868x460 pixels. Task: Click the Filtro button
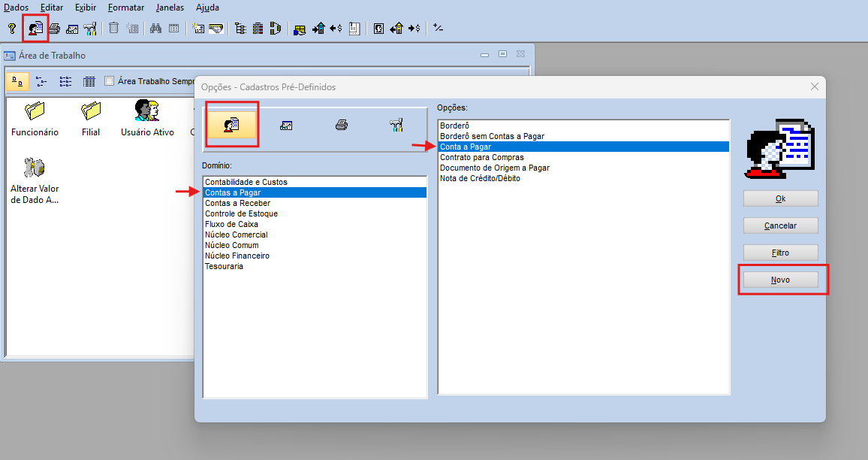click(x=780, y=253)
